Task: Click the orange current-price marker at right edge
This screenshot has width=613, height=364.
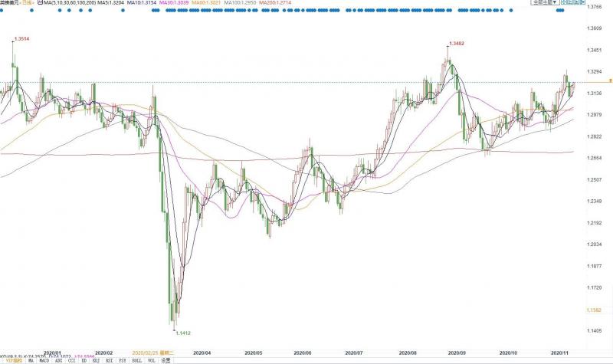Action: pyautogui.click(x=610, y=81)
